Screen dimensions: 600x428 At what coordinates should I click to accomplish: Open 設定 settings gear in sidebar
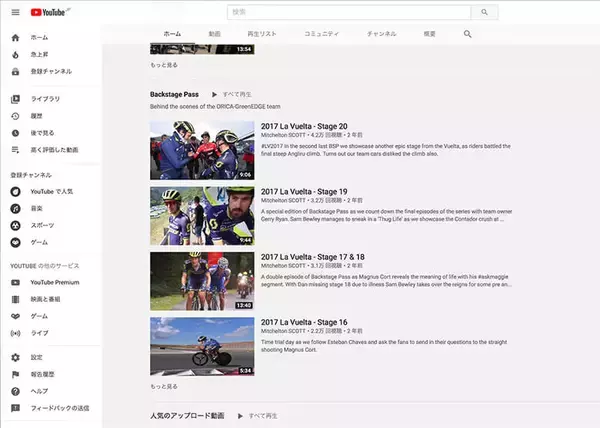(15, 357)
